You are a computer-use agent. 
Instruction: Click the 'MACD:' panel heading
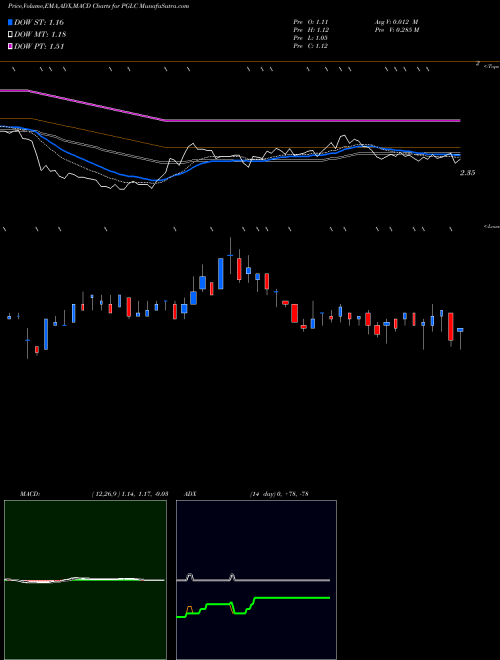point(30,494)
